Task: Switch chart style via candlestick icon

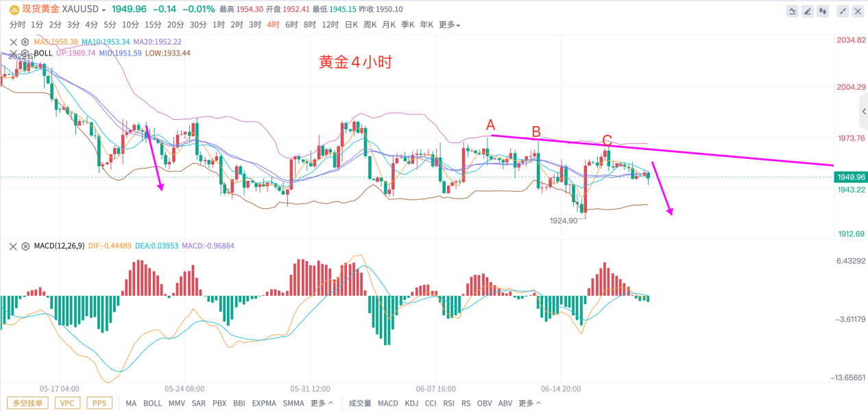Action: 823,11
